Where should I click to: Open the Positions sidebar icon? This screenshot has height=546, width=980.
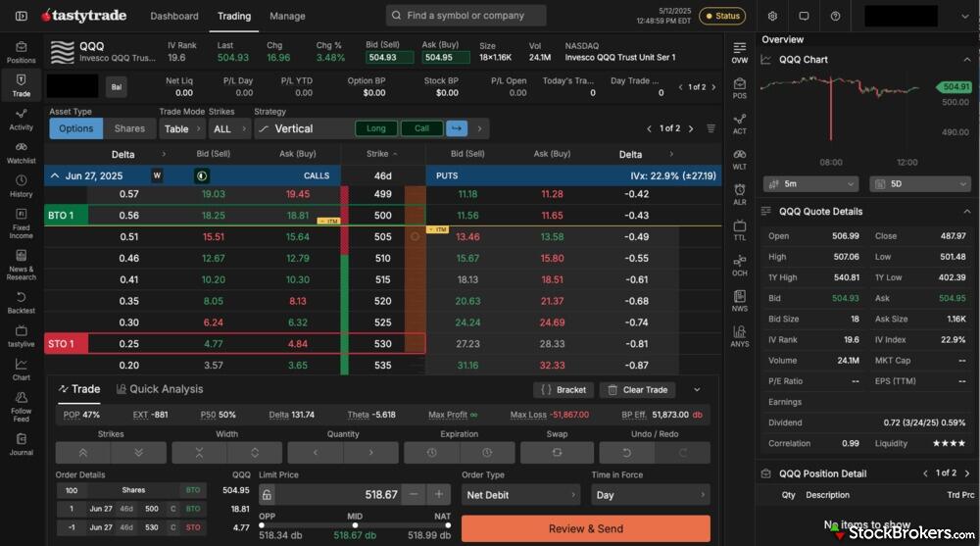click(x=21, y=51)
